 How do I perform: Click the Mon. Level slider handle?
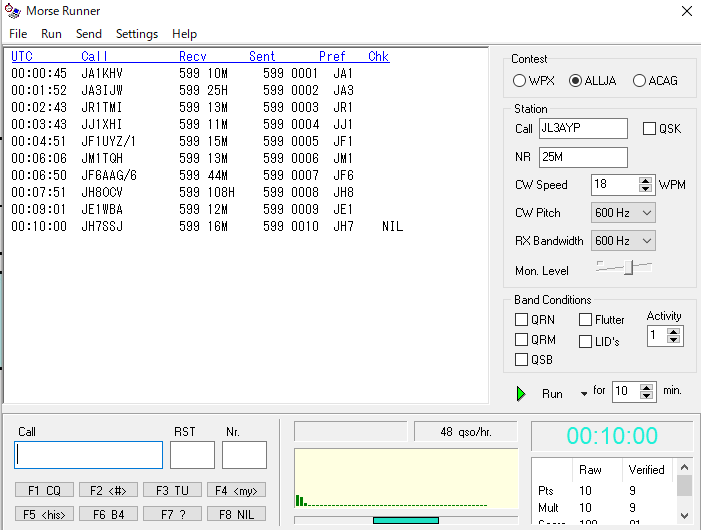click(629, 268)
